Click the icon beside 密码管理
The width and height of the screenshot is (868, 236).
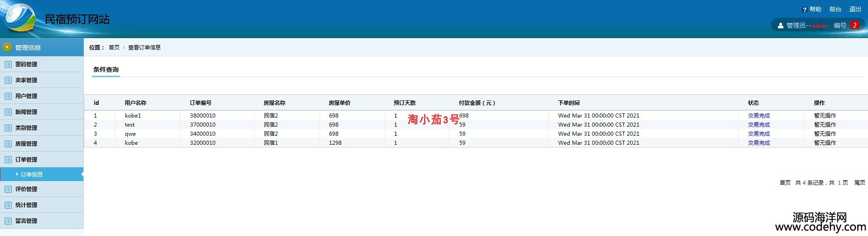[x=8, y=64]
